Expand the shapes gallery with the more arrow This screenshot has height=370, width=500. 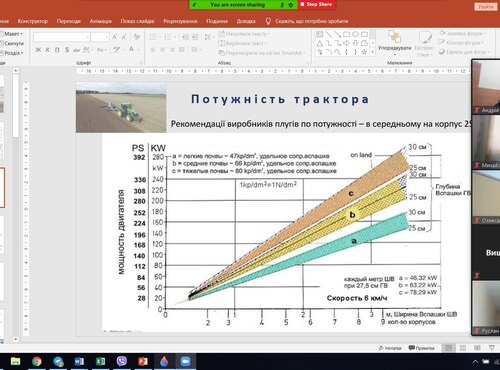[x=373, y=52]
